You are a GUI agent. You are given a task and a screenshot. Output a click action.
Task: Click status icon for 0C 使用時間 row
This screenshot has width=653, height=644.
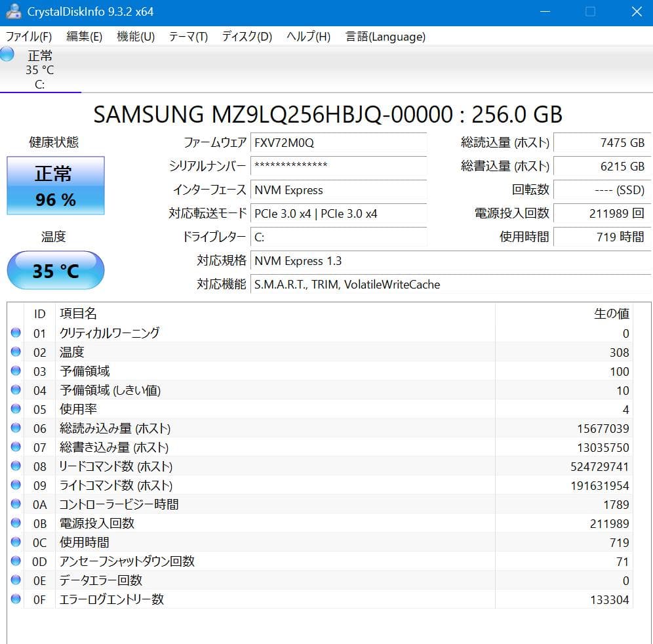16,542
